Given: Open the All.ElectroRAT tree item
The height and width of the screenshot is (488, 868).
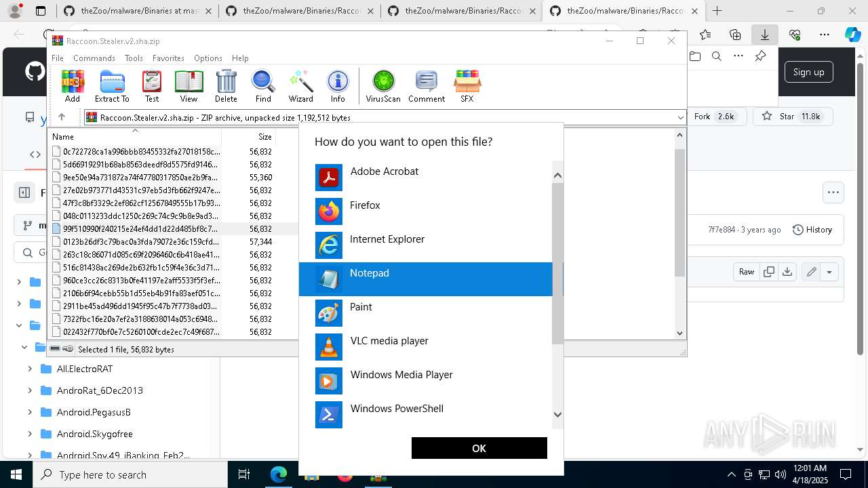Looking at the screenshot, I should coord(85,369).
